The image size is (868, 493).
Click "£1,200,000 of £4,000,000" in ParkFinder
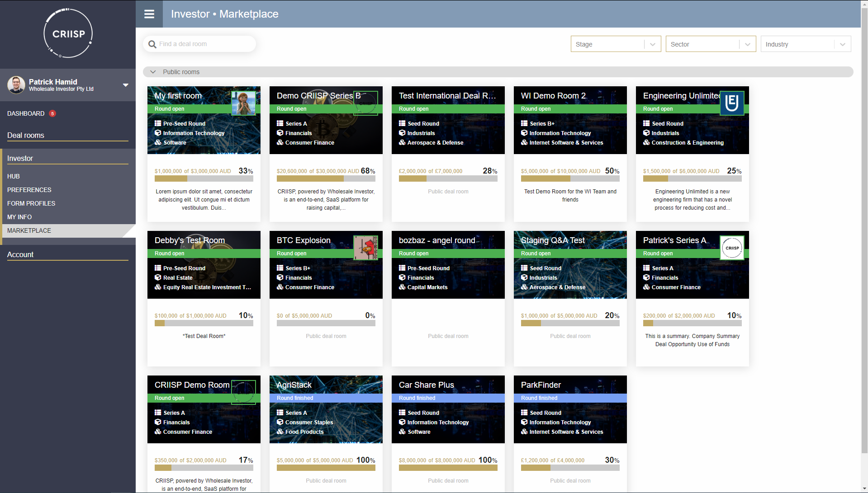click(x=553, y=460)
